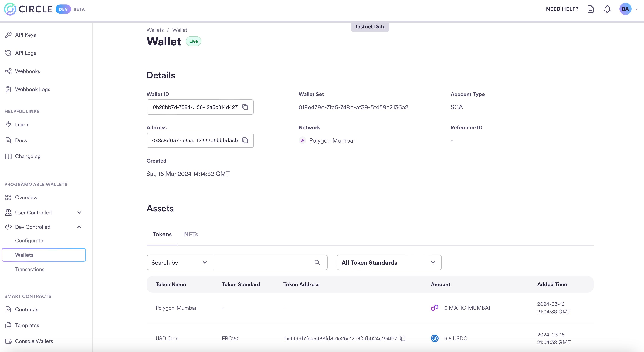Screen dimensions: 644x352
Task: Open the notifications bell
Action: click(607, 9)
